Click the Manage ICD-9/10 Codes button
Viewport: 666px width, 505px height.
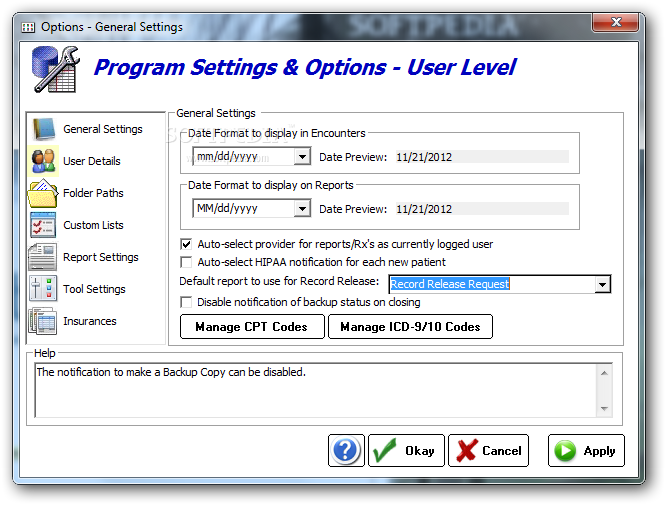[x=410, y=327]
